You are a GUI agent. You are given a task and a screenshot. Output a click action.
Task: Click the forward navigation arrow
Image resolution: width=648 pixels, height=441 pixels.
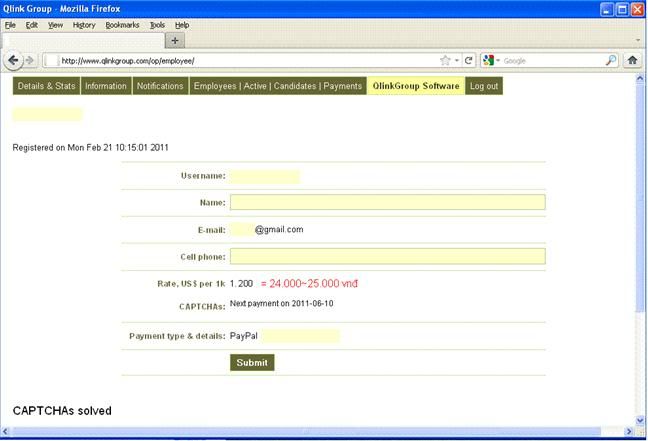[x=30, y=60]
